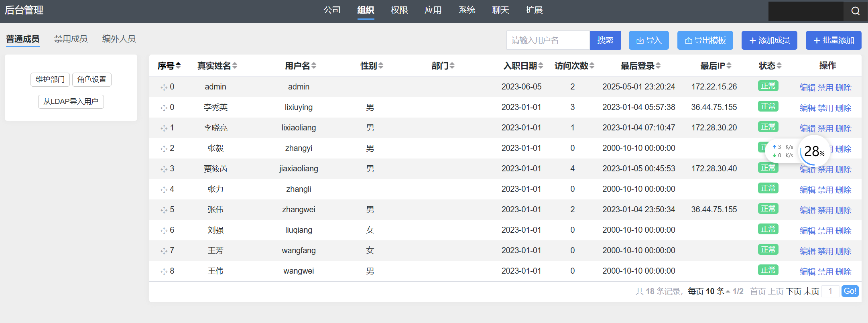Image resolution: width=868 pixels, height=323 pixels.
Task: Sort table by 序号 column arrows
Action: [x=178, y=65]
